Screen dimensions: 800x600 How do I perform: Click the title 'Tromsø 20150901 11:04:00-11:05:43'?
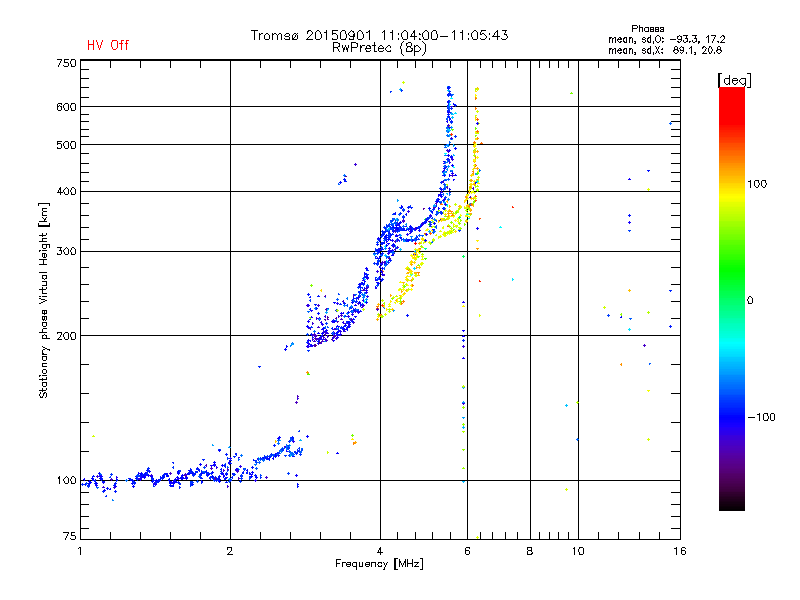click(x=379, y=35)
